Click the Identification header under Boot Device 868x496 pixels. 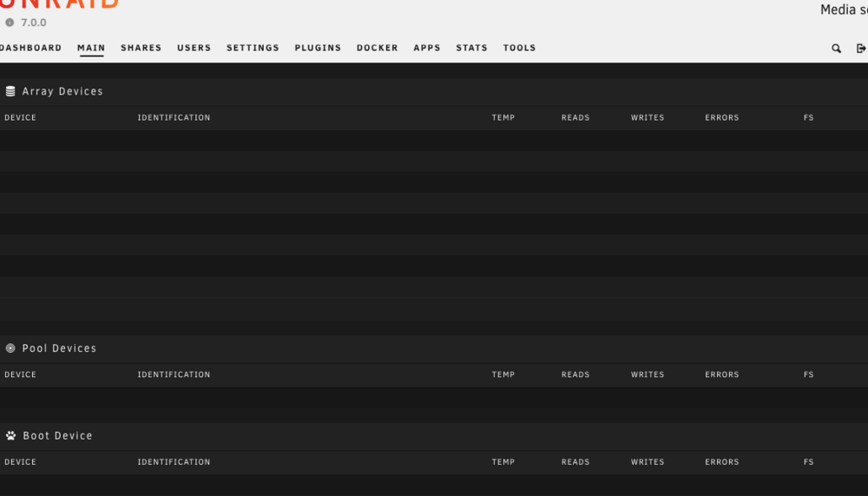(174, 461)
